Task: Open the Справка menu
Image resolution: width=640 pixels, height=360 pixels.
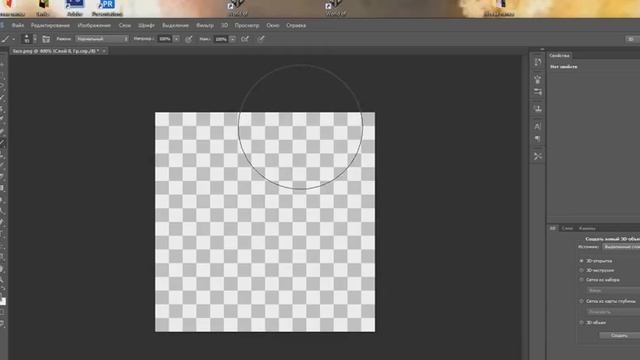Action: click(x=296, y=25)
